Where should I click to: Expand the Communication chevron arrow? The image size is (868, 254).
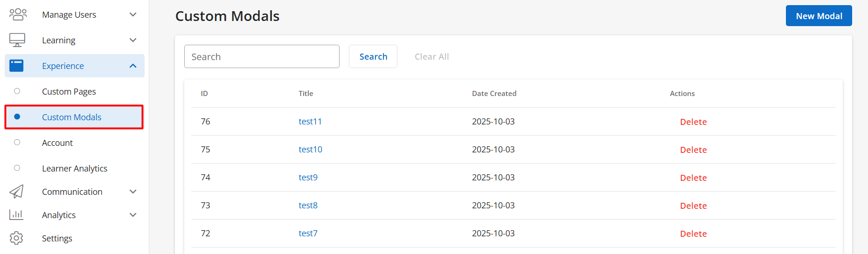click(133, 192)
